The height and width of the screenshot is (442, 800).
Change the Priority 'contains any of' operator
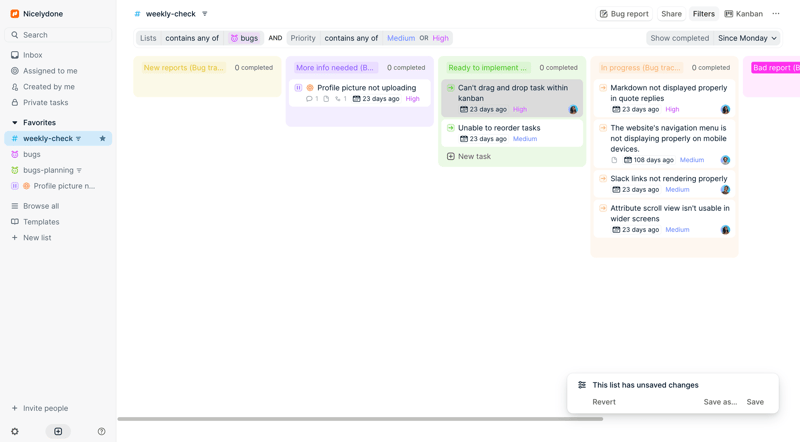[351, 38]
